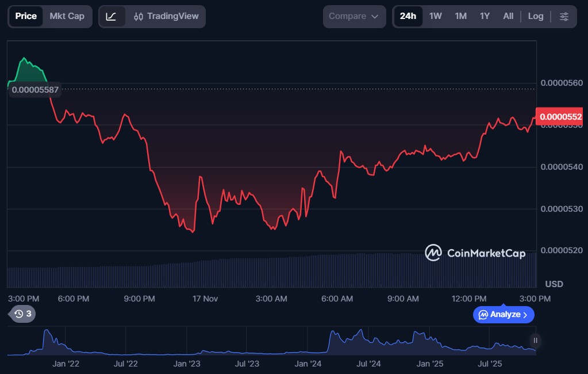This screenshot has height=374, width=588.
Task: Click the opening price tag 0.00005587
Action: [x=35, y=90]
